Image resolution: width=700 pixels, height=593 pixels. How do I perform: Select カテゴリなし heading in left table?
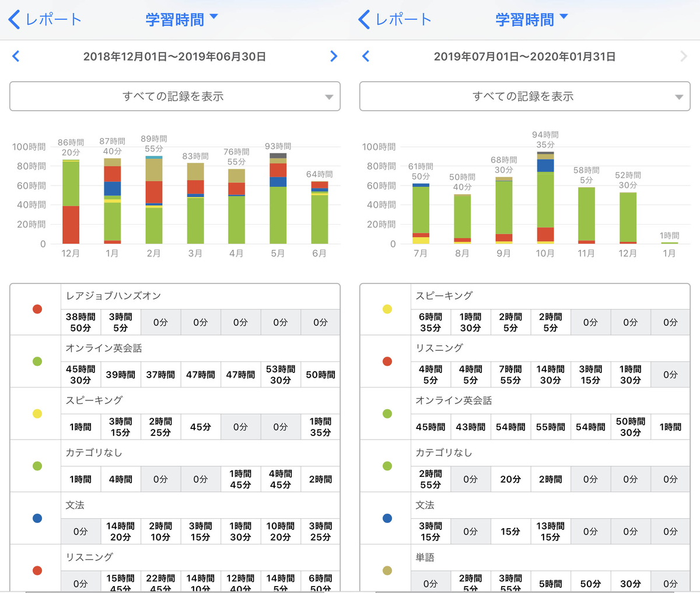pos(94,453)
